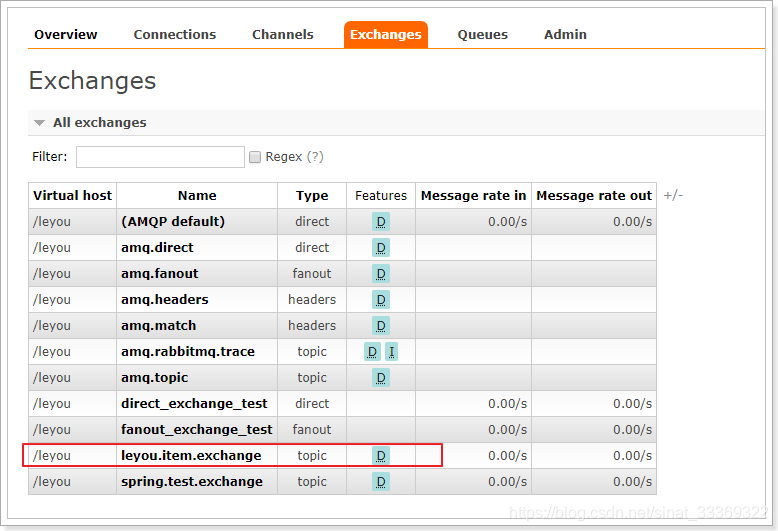Focus the Filter text field
The width and height of the screenshot is (778, 531).
point(160,157)
